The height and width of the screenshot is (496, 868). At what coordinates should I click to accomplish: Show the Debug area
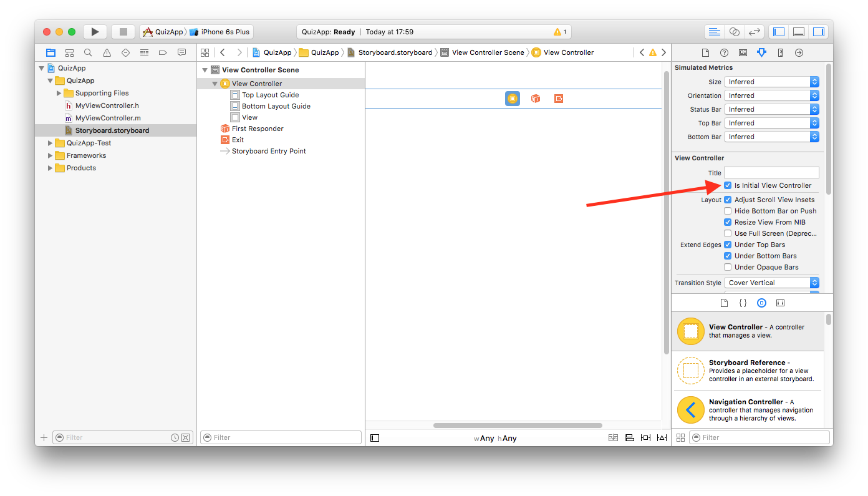[799, 32]
